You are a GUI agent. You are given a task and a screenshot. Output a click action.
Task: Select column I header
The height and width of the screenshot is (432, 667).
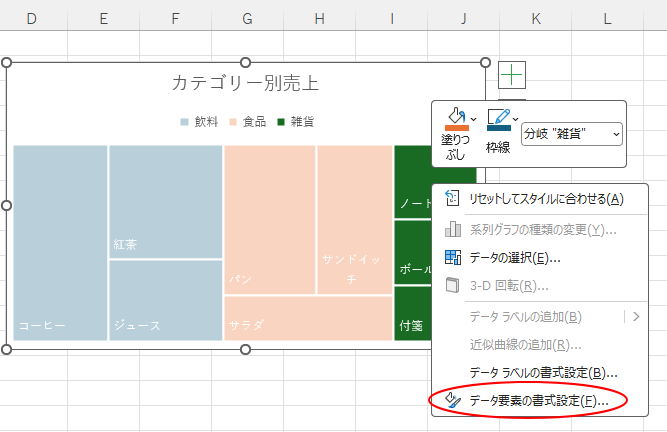391,19
